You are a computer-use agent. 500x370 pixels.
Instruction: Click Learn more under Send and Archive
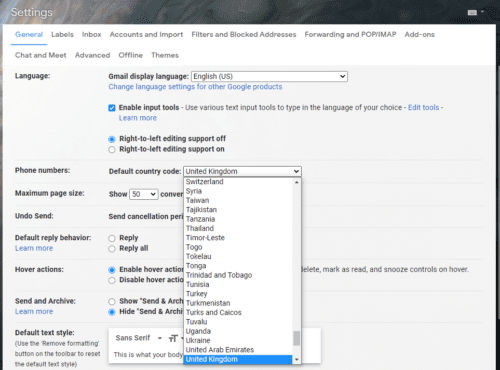pyautogui.click(x=34, y=312)
